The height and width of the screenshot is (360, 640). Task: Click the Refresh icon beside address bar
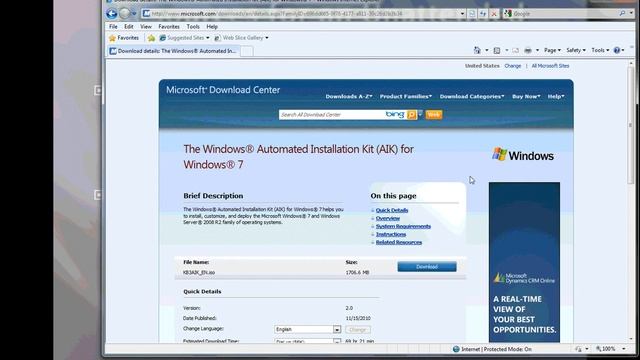click(483, 13)
